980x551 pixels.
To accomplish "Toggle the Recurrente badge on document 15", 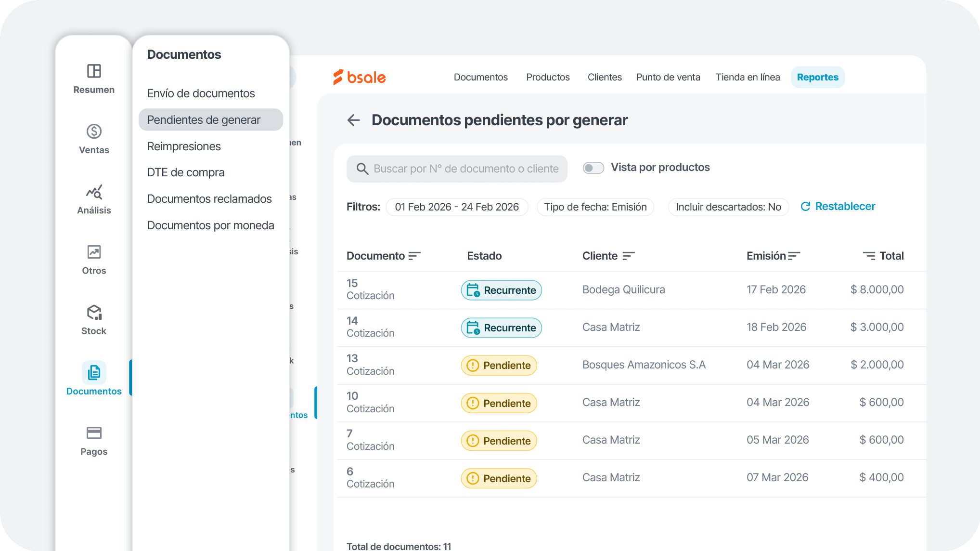I will 501,290.
